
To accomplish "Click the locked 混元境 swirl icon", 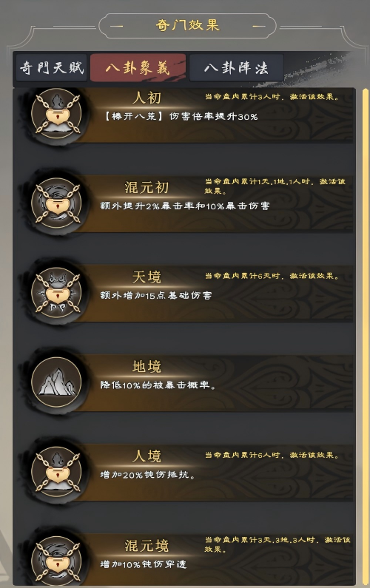I will [56, 561].
